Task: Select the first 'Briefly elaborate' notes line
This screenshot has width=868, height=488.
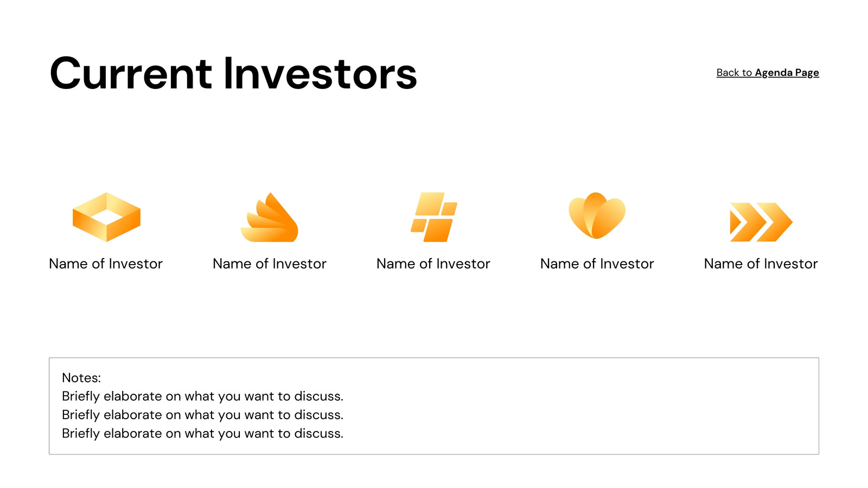Action: pos(202,396)
